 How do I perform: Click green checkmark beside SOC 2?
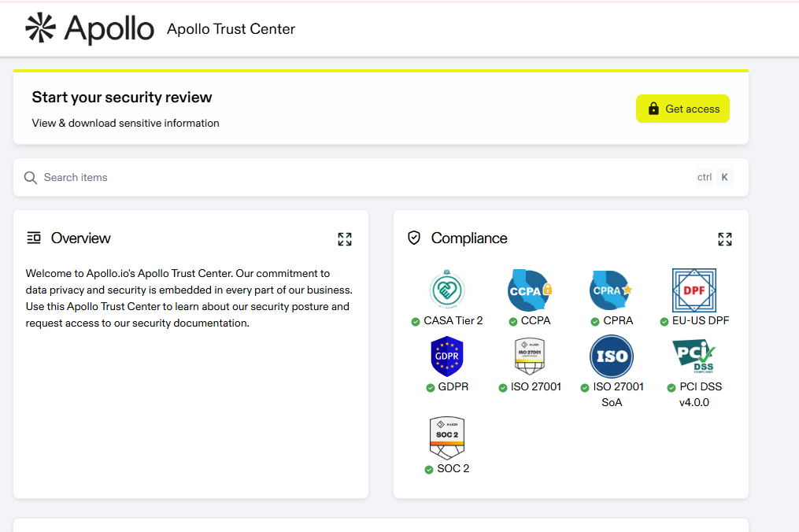(x=428, y=469)
